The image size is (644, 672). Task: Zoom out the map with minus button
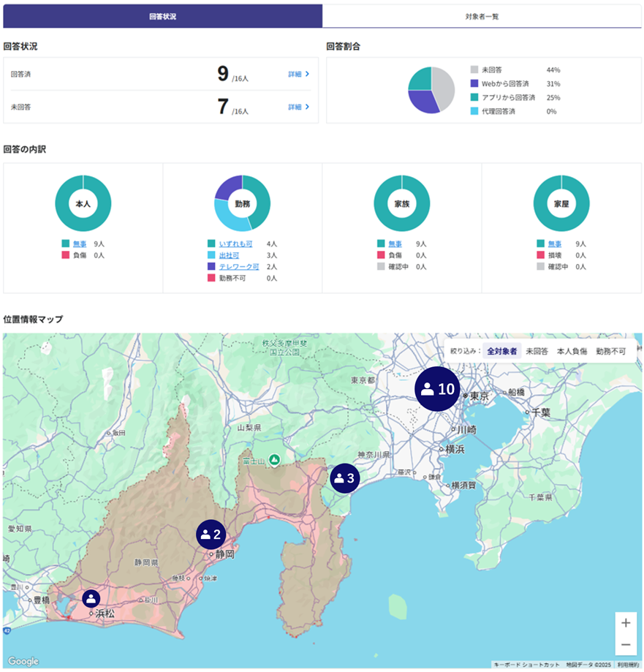tap(626, 645)
